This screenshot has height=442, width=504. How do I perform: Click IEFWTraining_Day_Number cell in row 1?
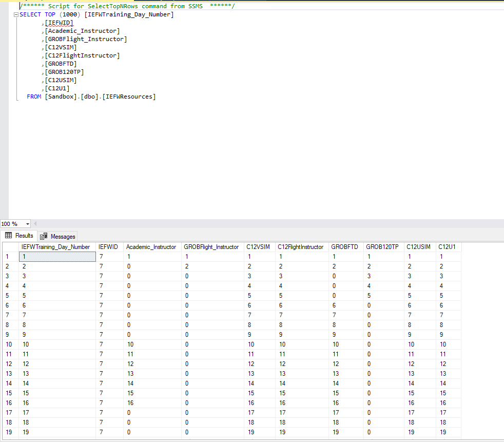click(57, 257)
